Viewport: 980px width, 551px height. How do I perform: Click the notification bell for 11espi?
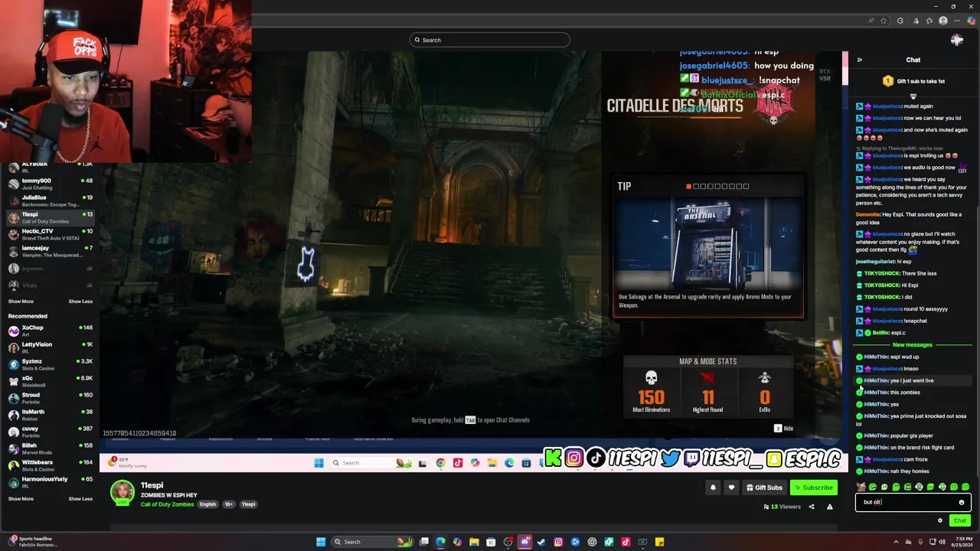click(713, 487)
